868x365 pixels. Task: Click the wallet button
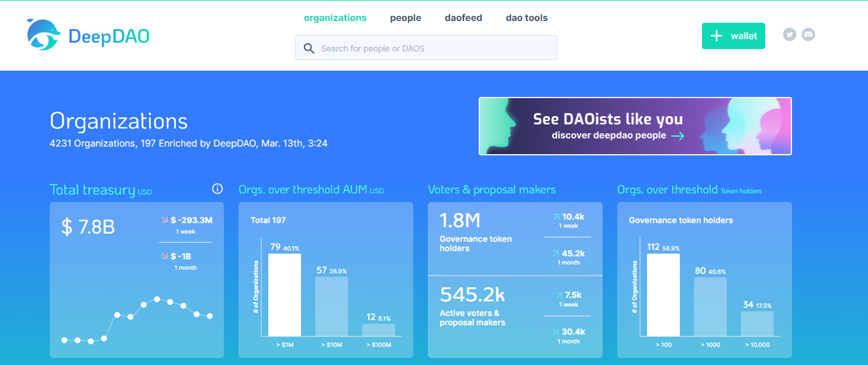733,36
